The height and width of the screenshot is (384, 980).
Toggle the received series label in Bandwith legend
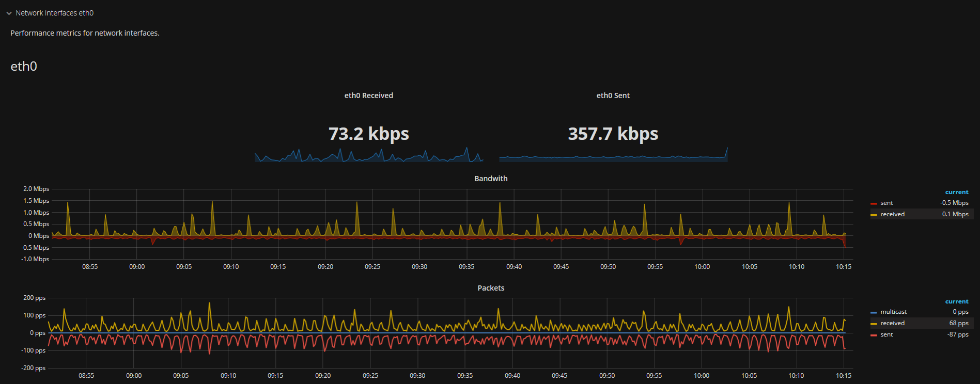[x=892, y=214]
